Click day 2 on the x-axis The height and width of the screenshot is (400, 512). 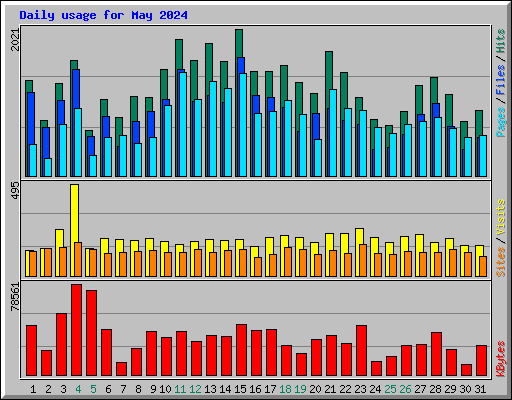(48, 389)
